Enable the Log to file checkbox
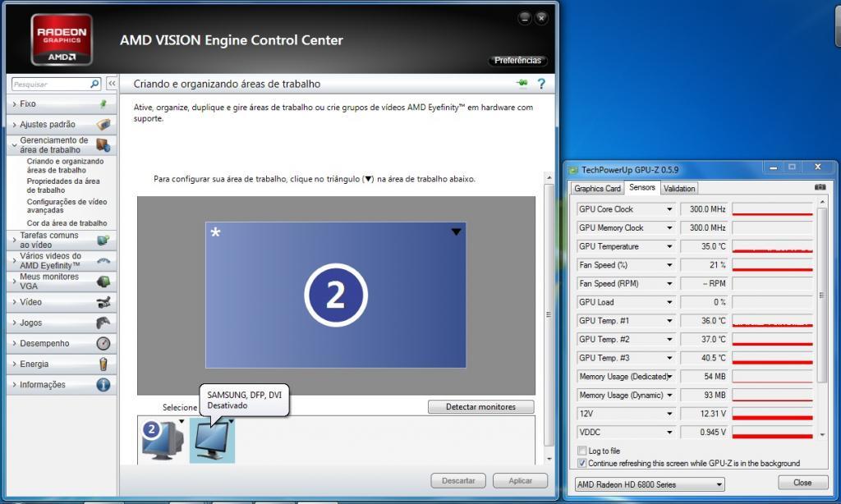This screenshot has width=841, height=504. pyautogui.click(x=582, y=451)
